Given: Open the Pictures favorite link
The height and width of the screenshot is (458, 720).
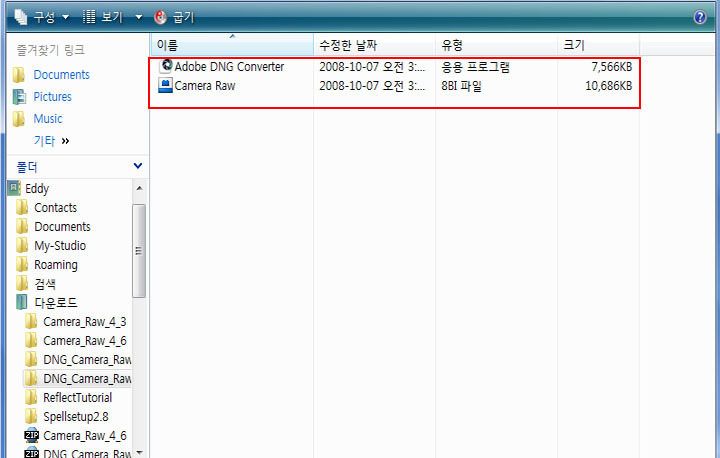Looking at the screenshot, I should pos(52,96).
